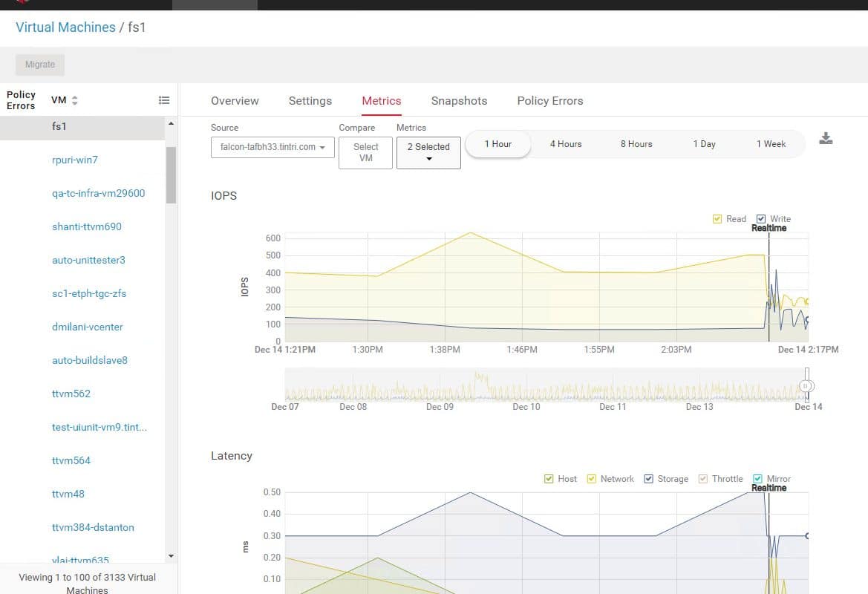Click the Dec 09 label on timeline overview
The image size is (868, 594).
440,407
